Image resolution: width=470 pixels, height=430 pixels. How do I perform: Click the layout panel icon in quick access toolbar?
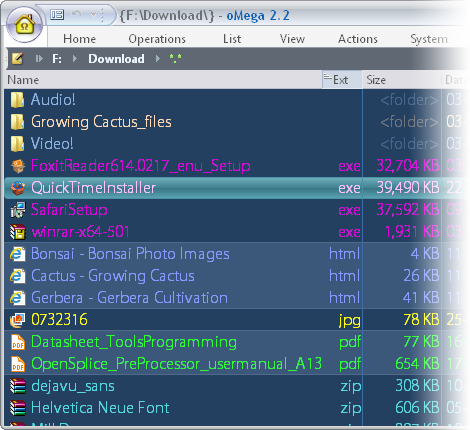(x=57, y=15)
